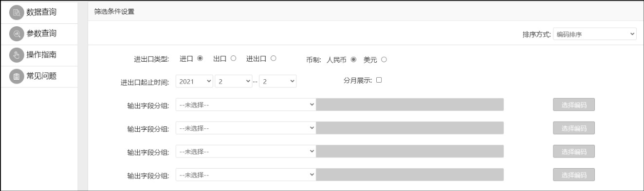Choose the 进出口 radio option

(274, 59)
